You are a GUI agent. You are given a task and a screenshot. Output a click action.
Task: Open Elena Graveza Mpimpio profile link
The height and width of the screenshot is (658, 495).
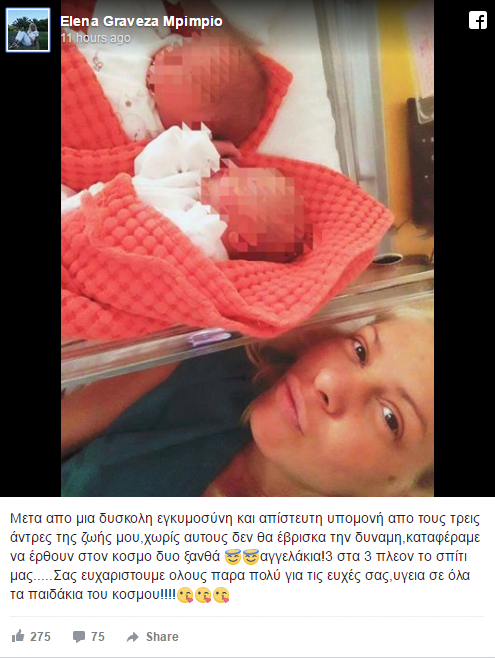(x=141, y=21)
